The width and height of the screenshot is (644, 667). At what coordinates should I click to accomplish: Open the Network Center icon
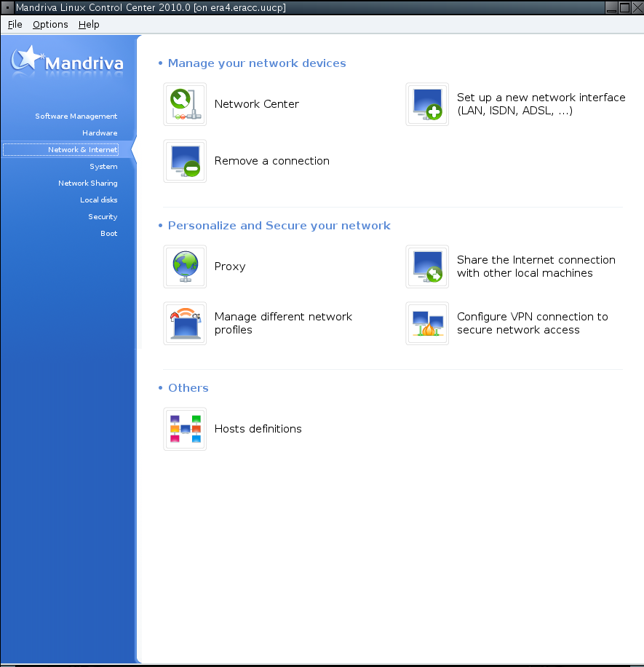185,104
